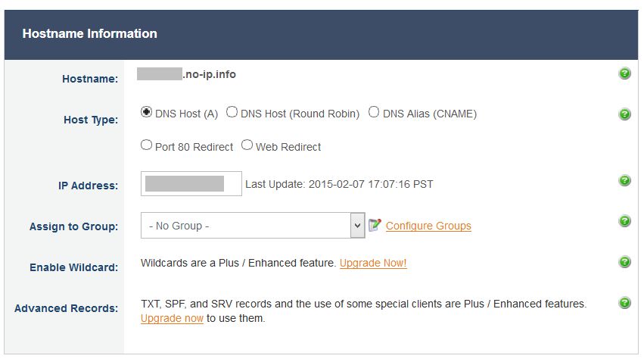The height and width of the screenshot is (362, 644).
Task: Click Upgrade Now! for wildcards
Action: (x=373, y=264)
